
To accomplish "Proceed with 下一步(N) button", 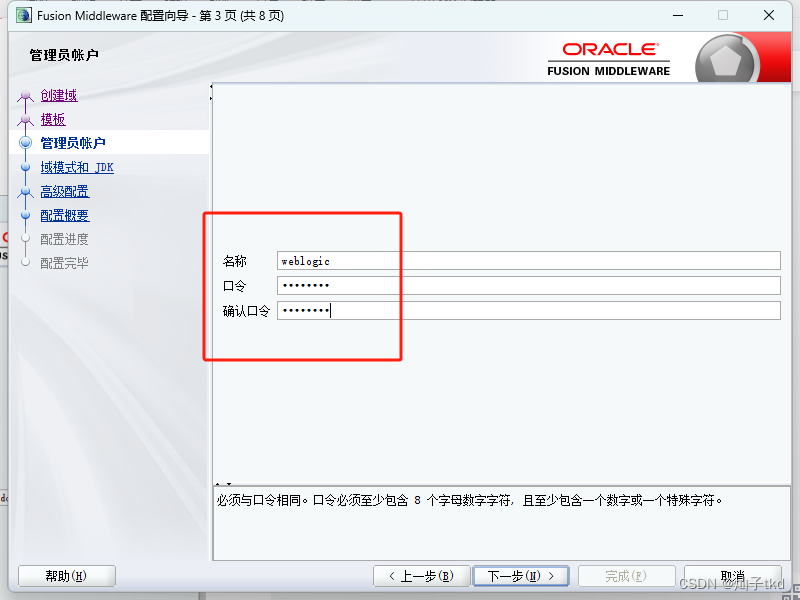I will tap(521, 576).
